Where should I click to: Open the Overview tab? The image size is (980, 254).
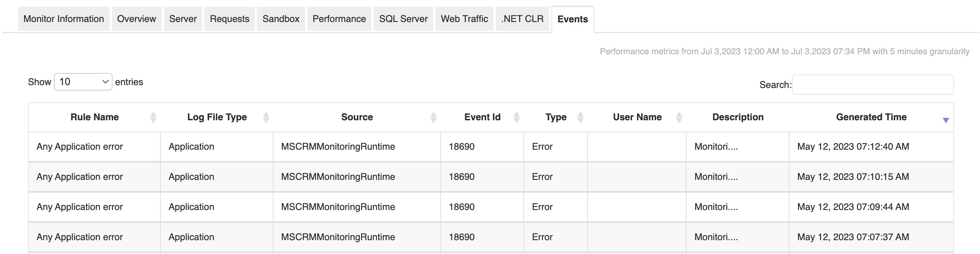[x=136, y=19]
